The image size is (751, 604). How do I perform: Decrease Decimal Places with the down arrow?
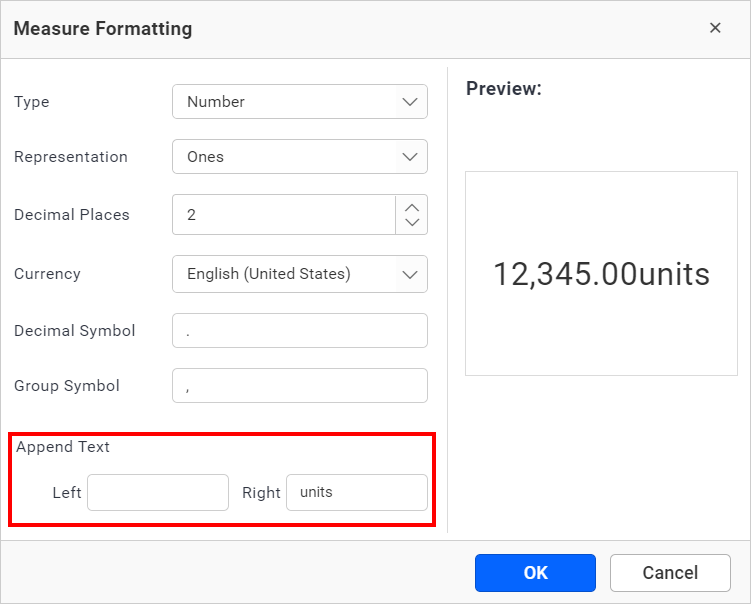point(412,223)
